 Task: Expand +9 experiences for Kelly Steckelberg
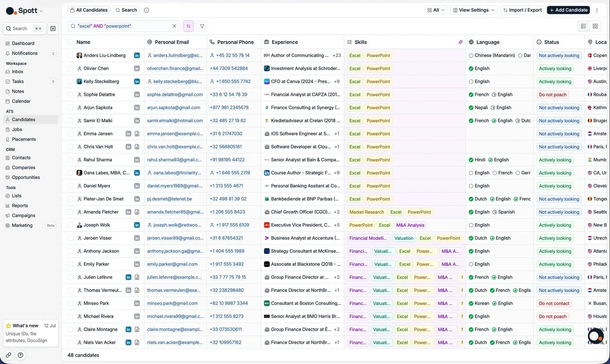point(337,81)
